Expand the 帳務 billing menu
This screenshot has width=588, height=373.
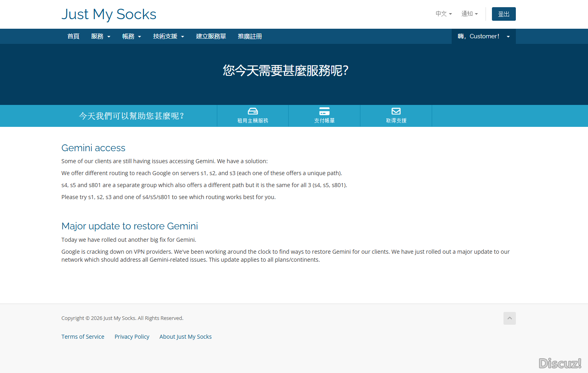point(132,36)
